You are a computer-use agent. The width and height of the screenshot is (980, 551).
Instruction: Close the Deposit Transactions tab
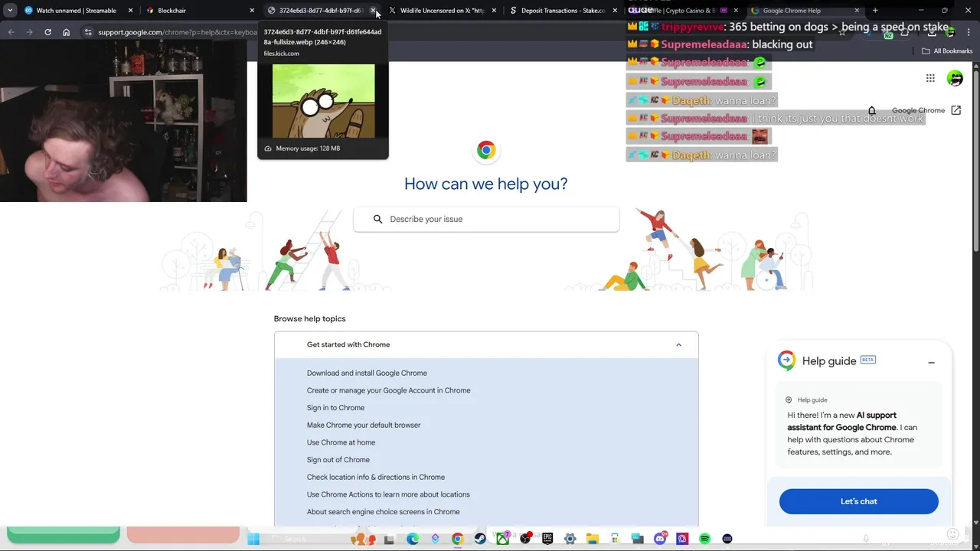[x=615, y=11]
